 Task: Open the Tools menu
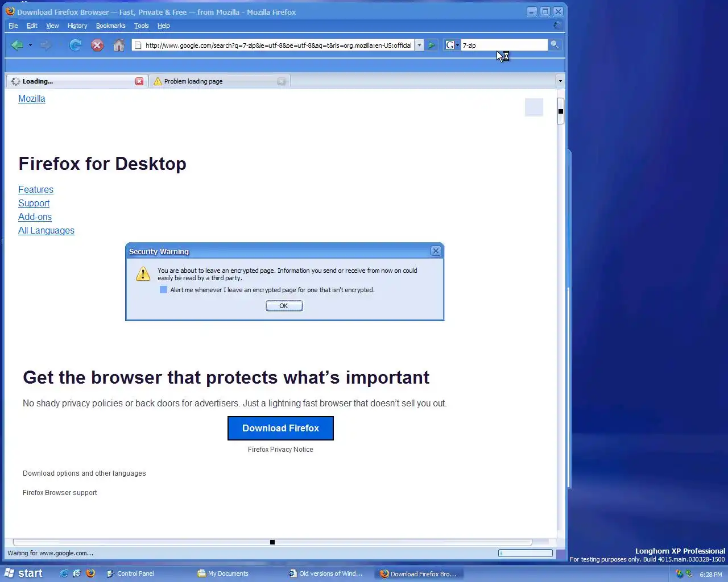point(142,26)
